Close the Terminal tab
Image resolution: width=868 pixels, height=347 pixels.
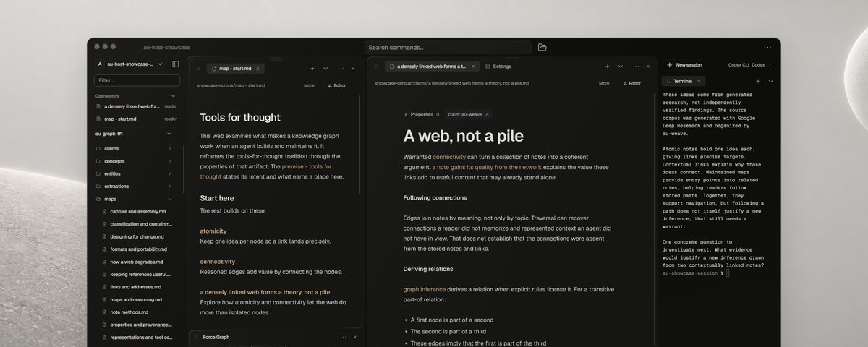point(699,81)
